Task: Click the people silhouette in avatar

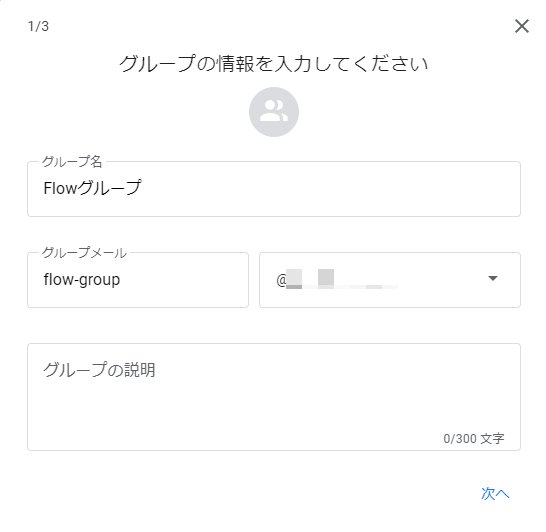Action: pyautogui.click(x=274, y=111)
